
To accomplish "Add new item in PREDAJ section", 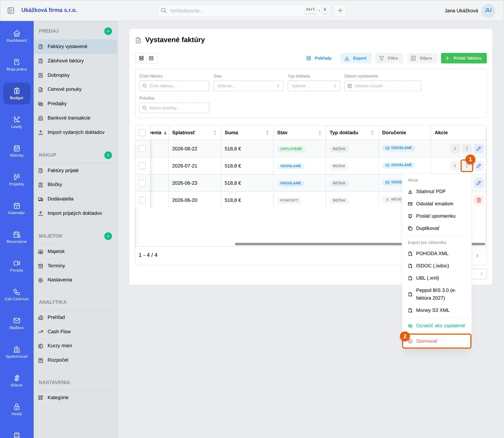I will coord(108,31).
